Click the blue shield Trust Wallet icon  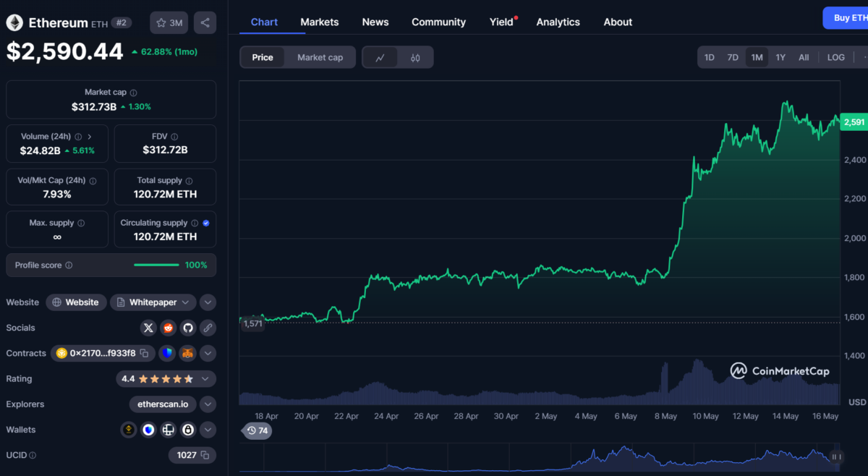[x=148, y=430]
